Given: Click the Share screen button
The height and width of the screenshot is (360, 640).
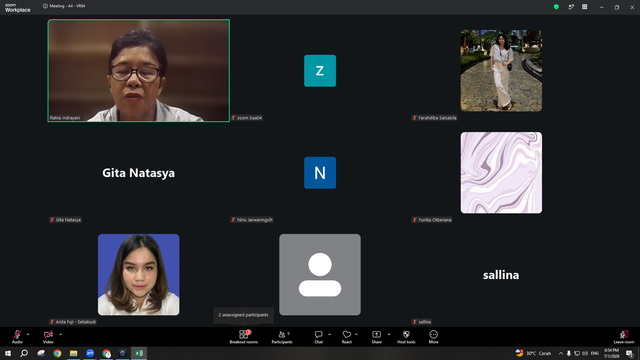Looking at the screenshot, I should (x=376, y=336).
